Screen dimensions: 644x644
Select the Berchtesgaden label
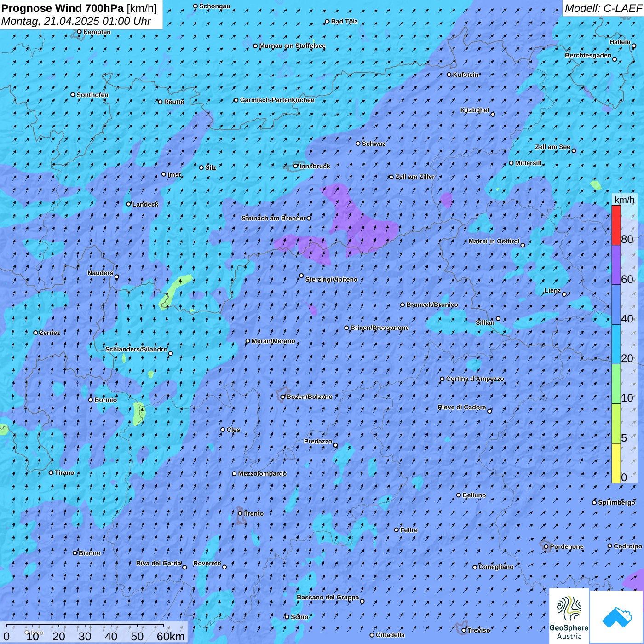tap(588, 56)
